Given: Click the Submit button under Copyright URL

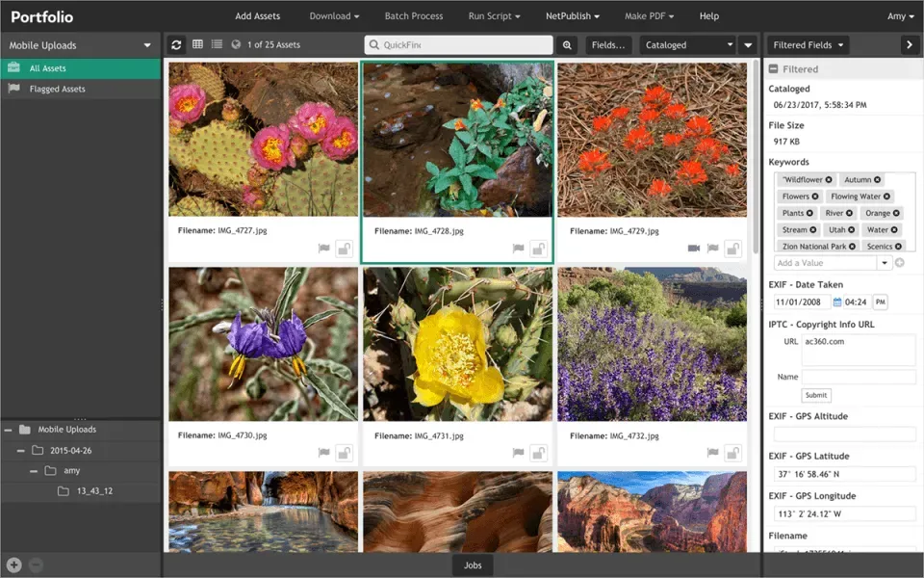Looking at the screenshot, I should (x=816, y=395).
